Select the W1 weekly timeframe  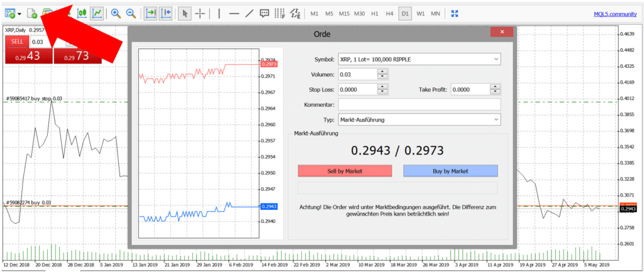[420, 13]
